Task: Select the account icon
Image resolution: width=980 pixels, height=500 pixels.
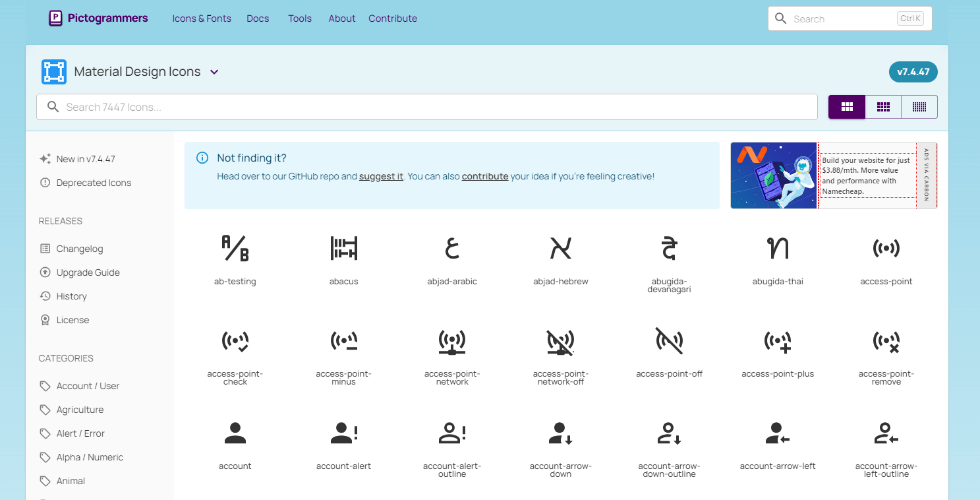Action: 235,433
